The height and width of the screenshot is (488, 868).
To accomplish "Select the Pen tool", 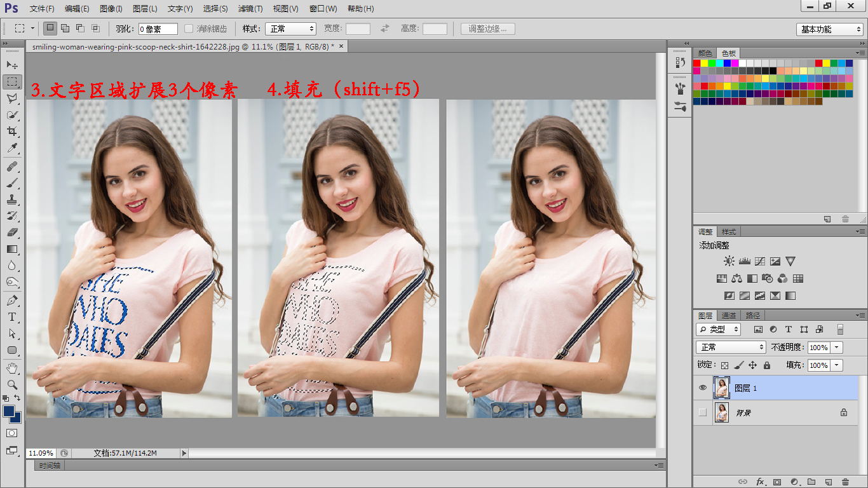I will click(12, 301).
